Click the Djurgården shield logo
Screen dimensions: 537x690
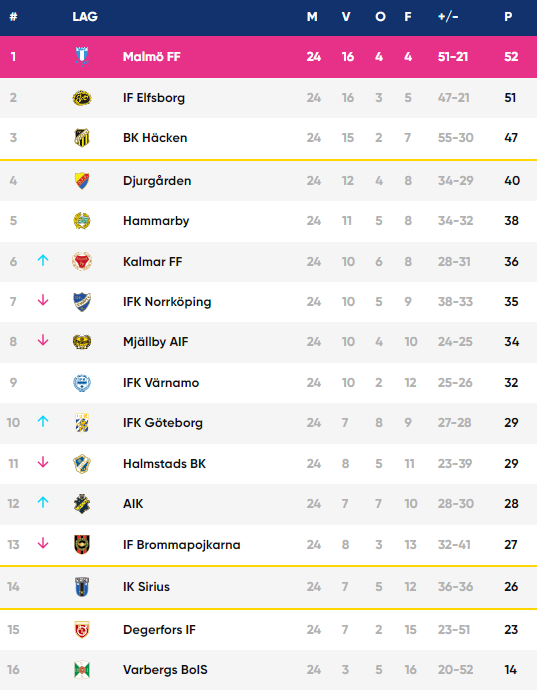(82, 180)
